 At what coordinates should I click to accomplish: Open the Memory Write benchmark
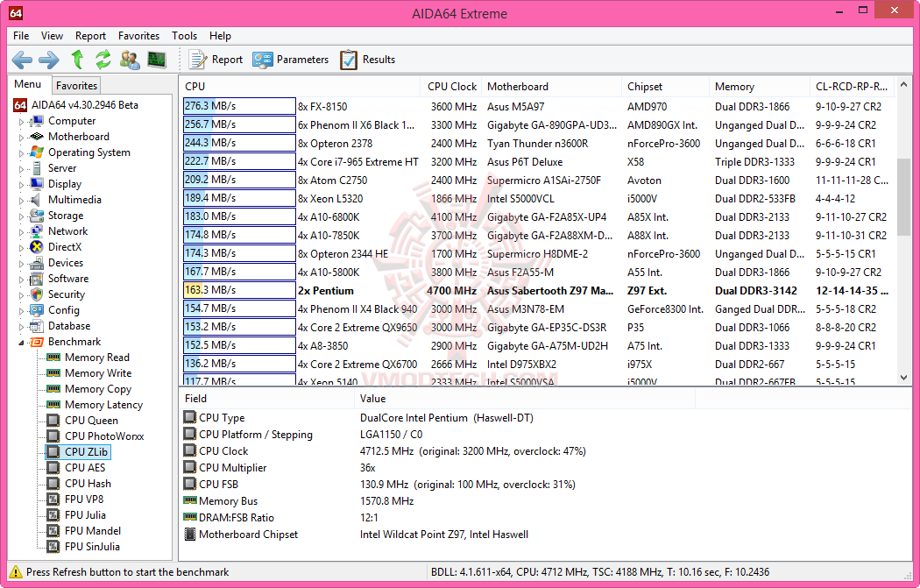tap(98, 373)
